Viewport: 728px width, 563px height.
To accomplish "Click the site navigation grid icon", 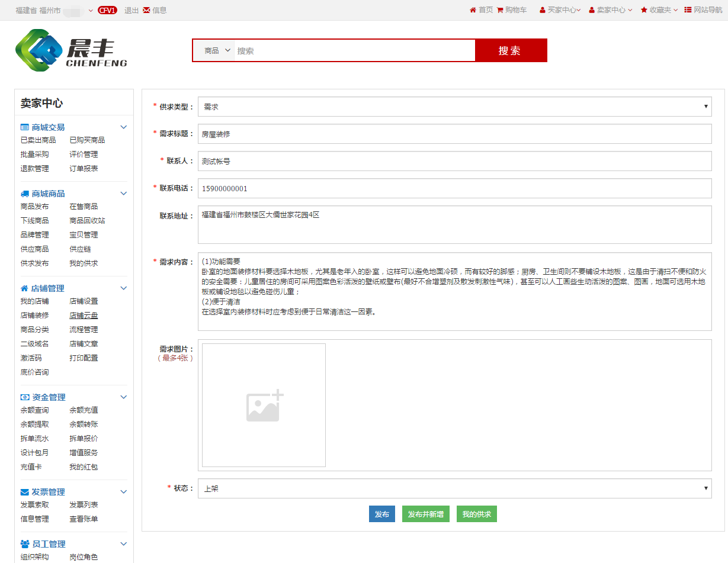I will [688, 10].
